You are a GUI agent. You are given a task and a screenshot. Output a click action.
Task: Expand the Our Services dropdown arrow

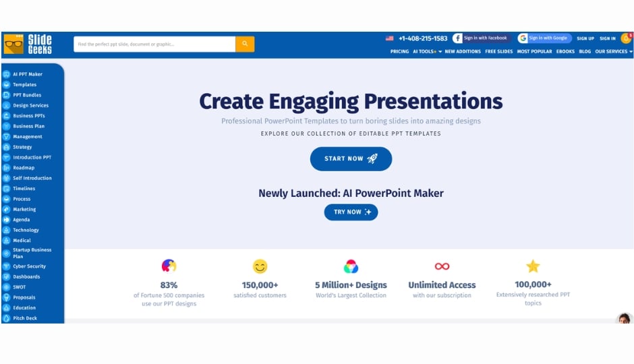pyautogui.click(x=631, y=52)
